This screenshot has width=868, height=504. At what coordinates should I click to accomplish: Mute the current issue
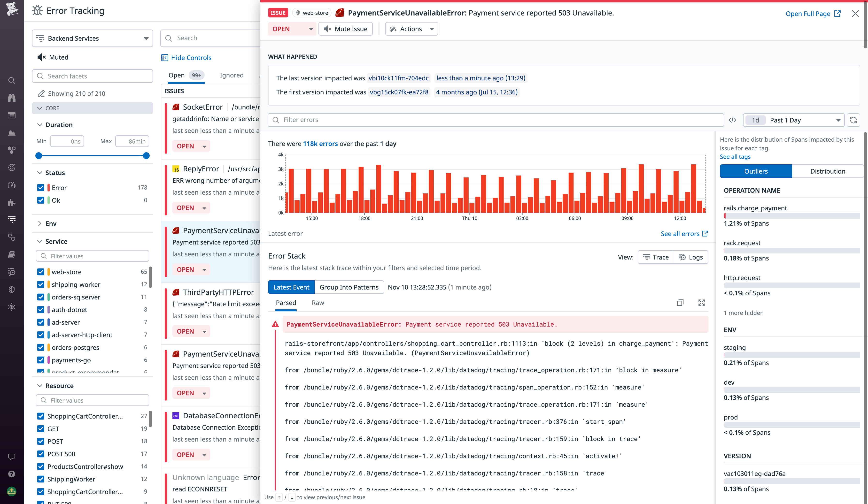click(x=345, y=29)
